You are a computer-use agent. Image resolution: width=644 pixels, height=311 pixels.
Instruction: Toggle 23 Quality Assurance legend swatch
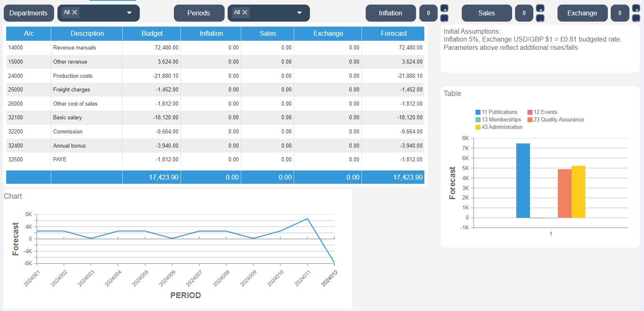click(x=530, y=120)
